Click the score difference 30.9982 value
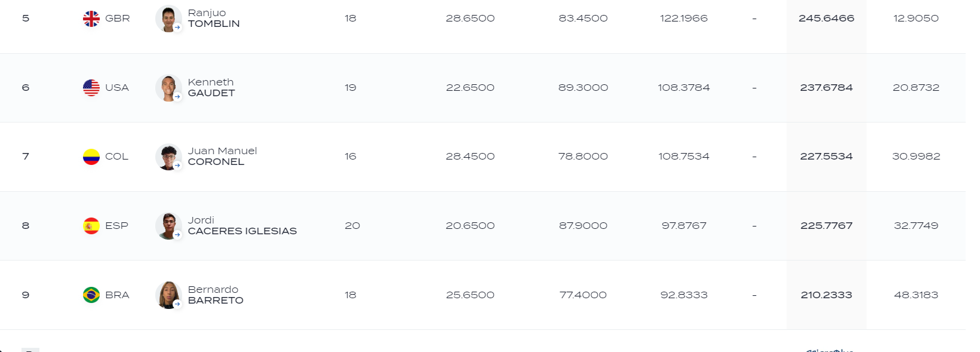The width and height of the screenshot is (980, 352). click(916, 157)
